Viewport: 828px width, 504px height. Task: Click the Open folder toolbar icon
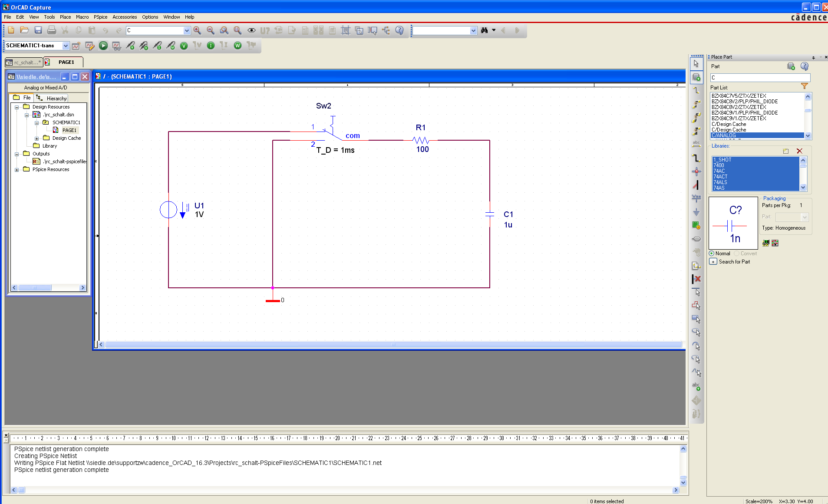pyautogui.click(x=25, y=30)
